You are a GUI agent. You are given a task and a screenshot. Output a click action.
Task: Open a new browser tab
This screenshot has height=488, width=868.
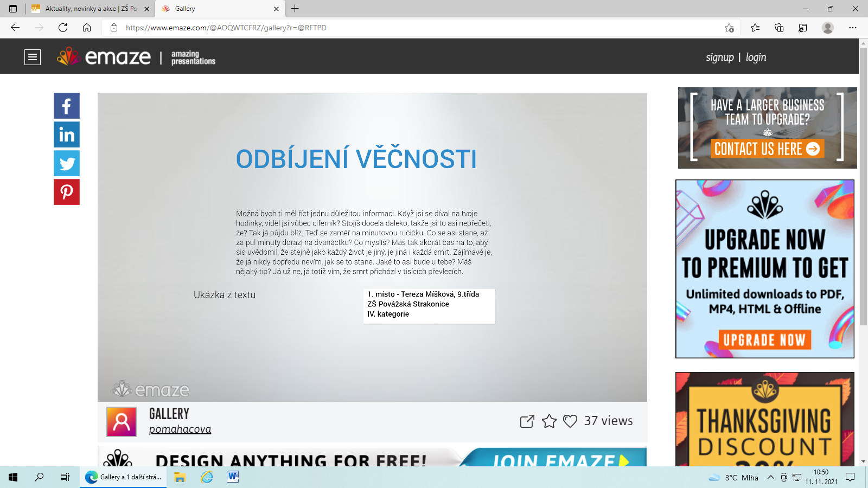point(295,9)
